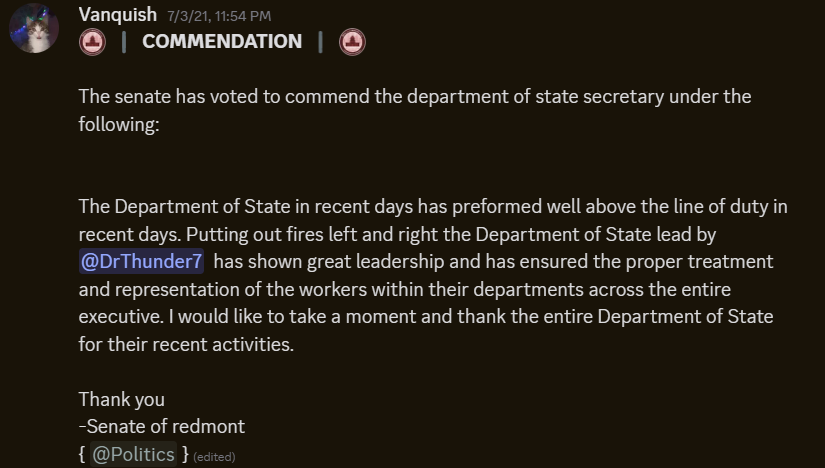The width and height of the screenshot is (825, 468).
Task: Click the "Thank you" line
Action: tap(122, 400)
